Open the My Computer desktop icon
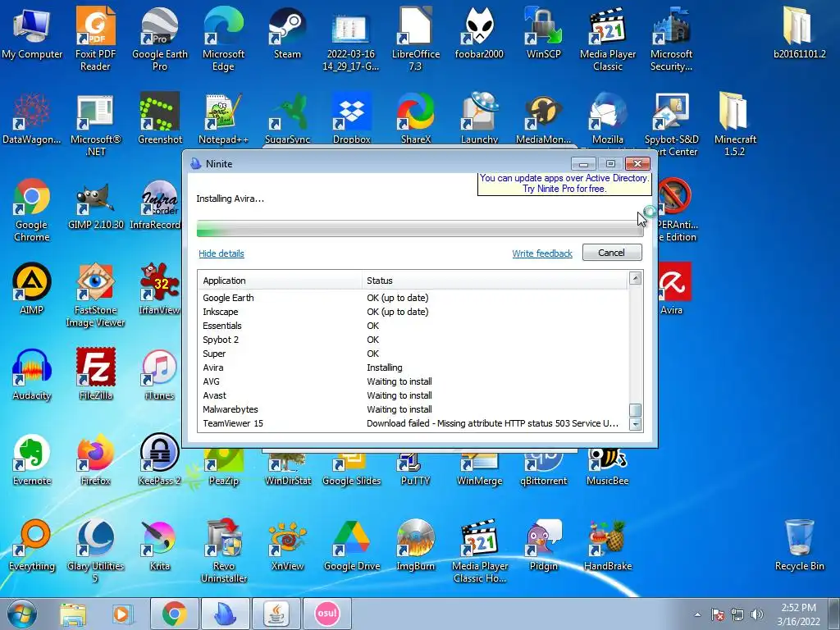 [x=32, y=33]
